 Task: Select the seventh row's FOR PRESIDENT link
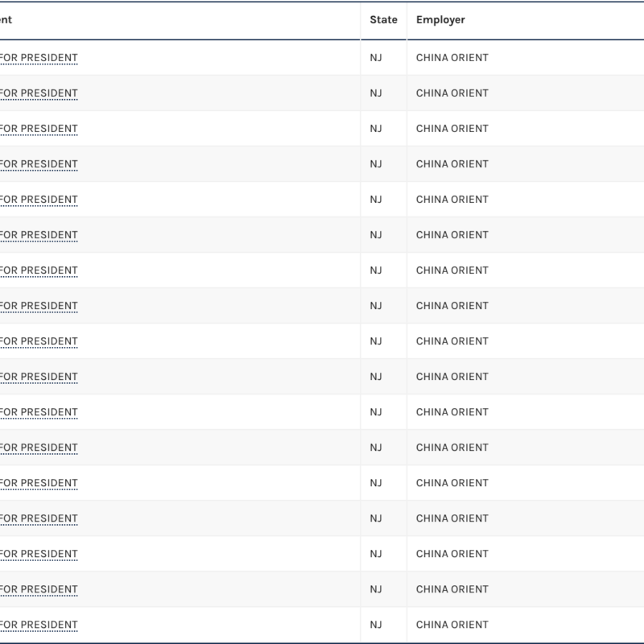click(x=39, y=270)
